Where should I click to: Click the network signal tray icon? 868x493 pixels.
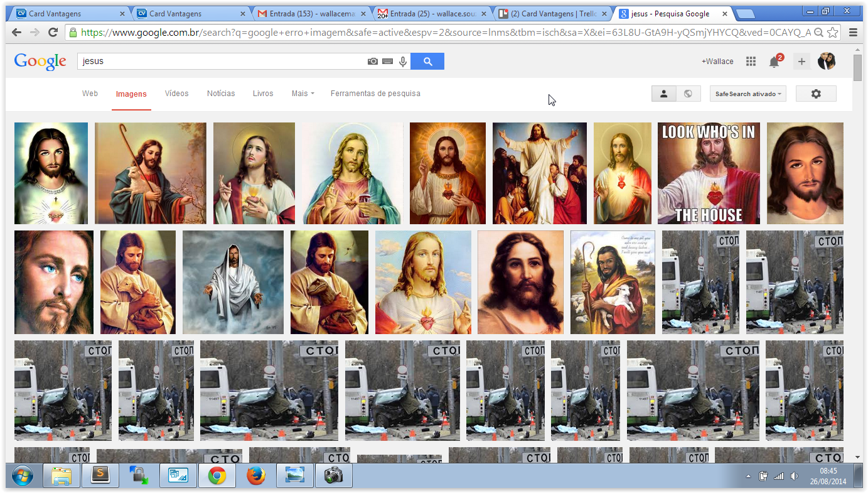[x=779, y=476]
